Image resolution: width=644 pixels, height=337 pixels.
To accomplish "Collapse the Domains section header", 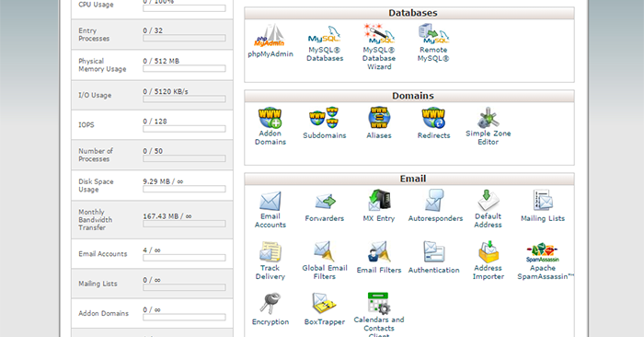I will point(409,96).
